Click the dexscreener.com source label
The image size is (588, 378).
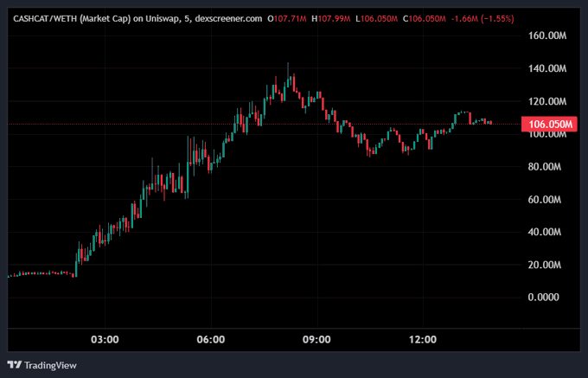click(x=228, y=19)
